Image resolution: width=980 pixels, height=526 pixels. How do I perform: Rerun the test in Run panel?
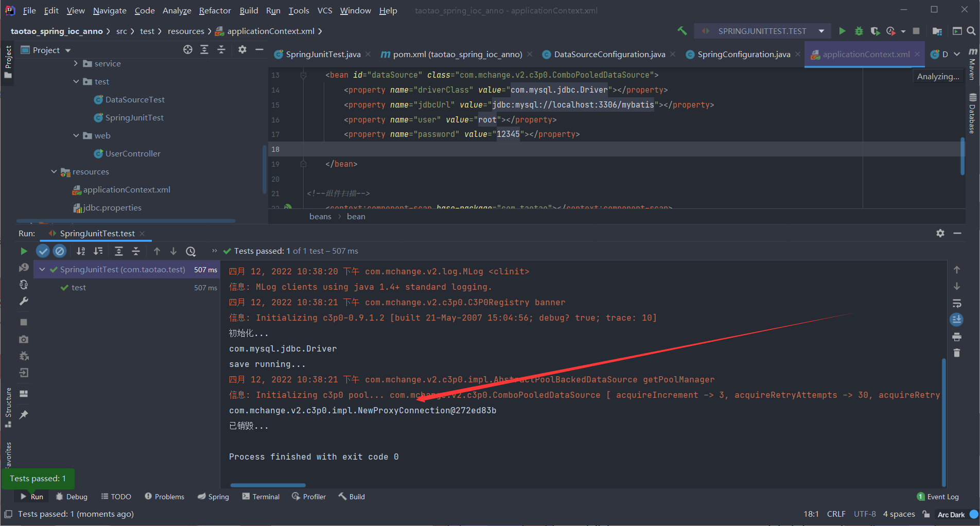click(x=24, y=251)
